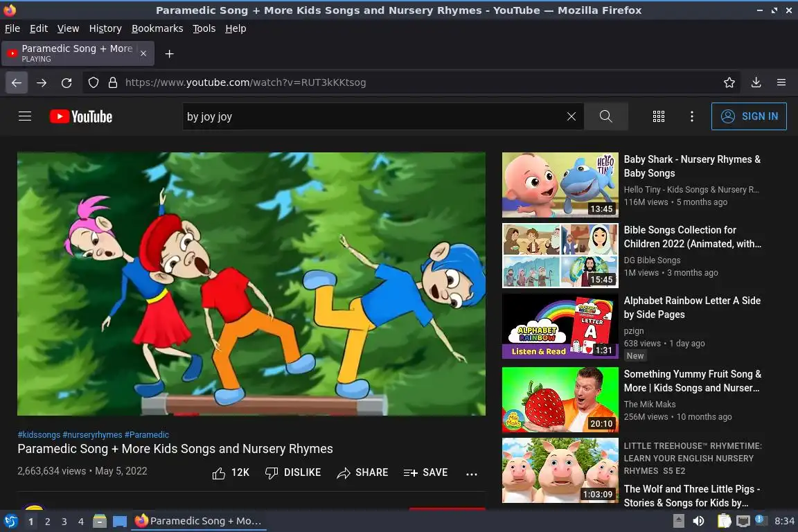Open the #kidssongs hashtag
The image size is (798, 532).
coord(39,435)
